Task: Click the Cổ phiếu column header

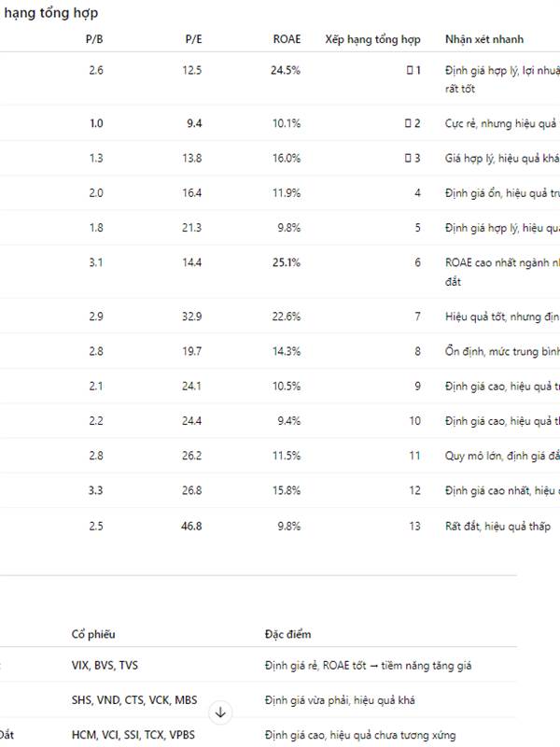Action: pos(93,635)
